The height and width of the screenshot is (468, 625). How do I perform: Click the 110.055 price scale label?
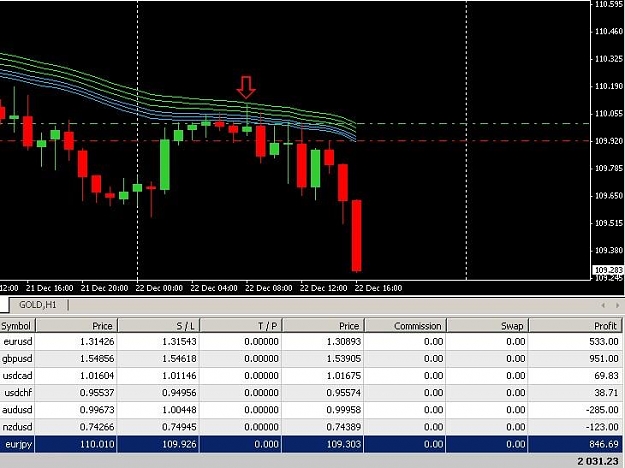[609, 114]
